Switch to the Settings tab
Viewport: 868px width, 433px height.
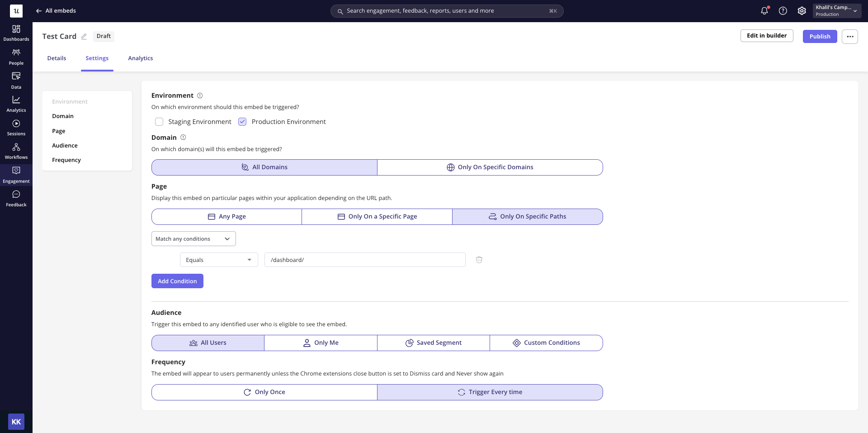pos(97,58)
